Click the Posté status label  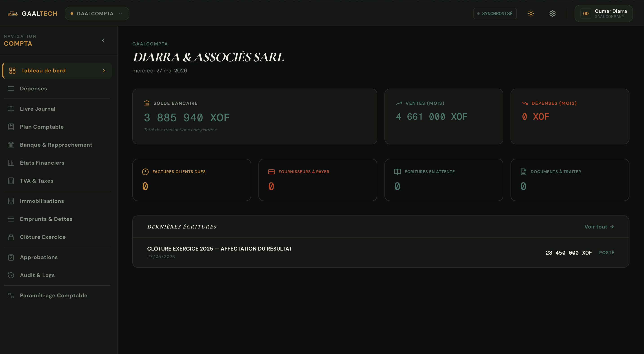click(606, 253)
